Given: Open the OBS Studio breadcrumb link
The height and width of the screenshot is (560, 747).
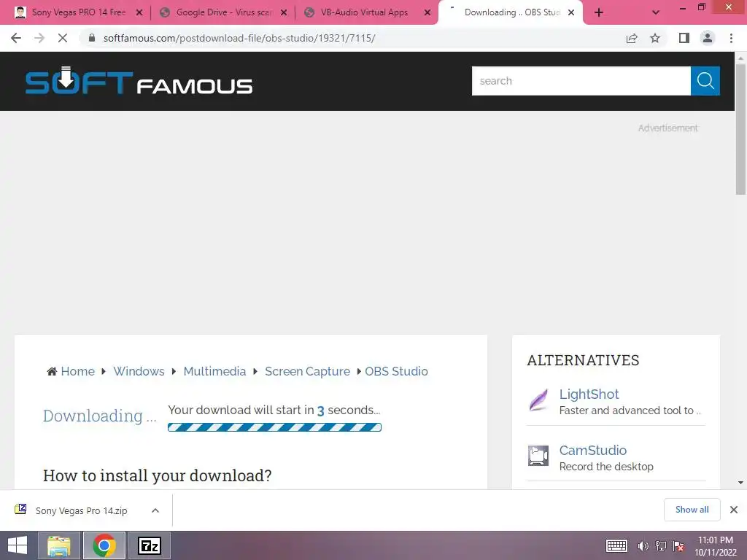Looking at the screenshot, I should 396,371.
